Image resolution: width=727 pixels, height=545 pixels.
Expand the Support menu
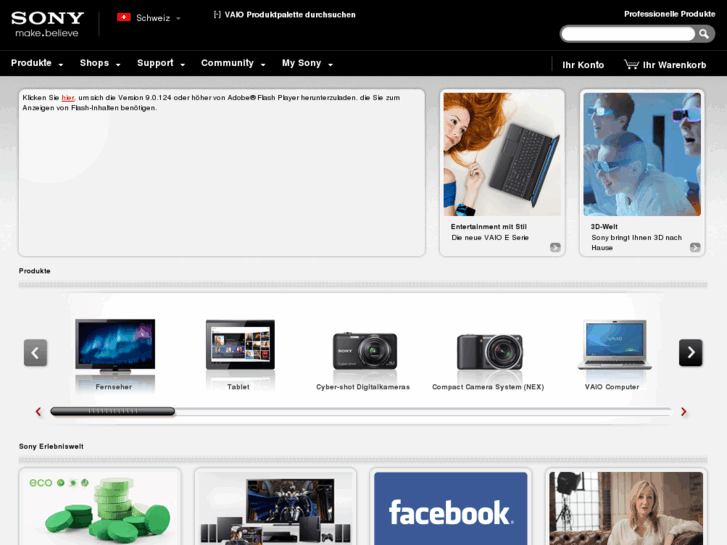pyautogui.click(x=161, y=63)
